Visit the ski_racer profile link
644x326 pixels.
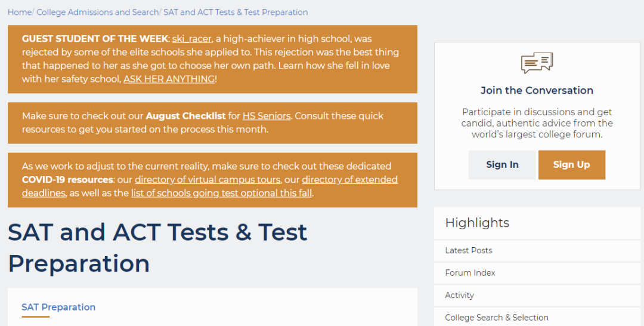tap(191, 39)
